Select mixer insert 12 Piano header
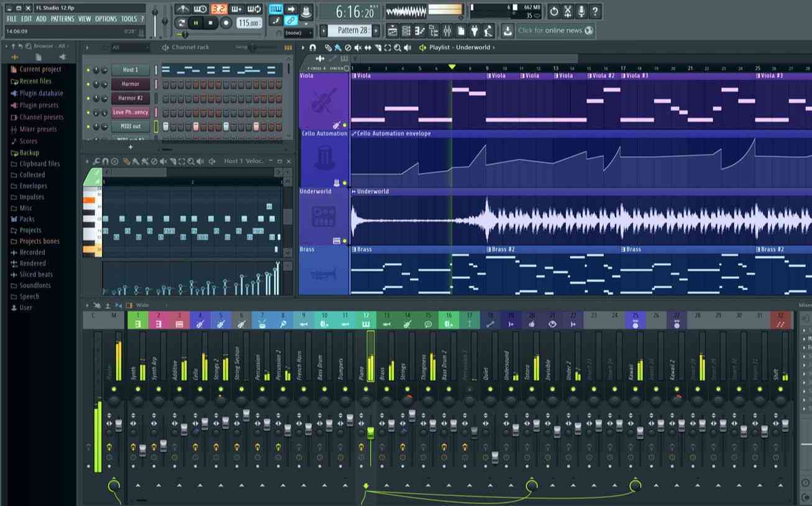Screen dimensions: 812x506 366,320
